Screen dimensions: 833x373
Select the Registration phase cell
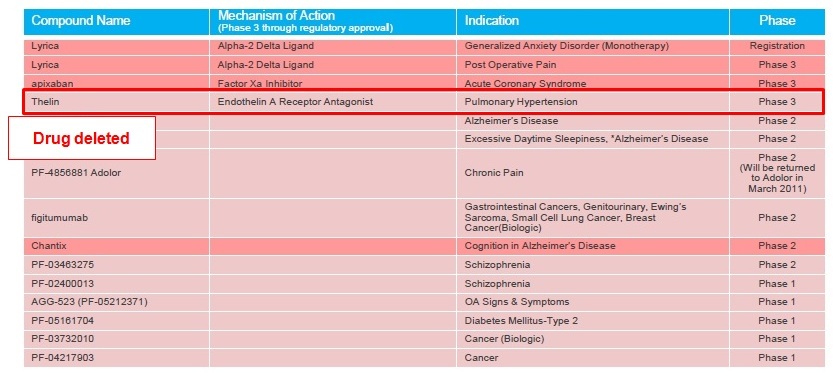(x=777, y=46)
